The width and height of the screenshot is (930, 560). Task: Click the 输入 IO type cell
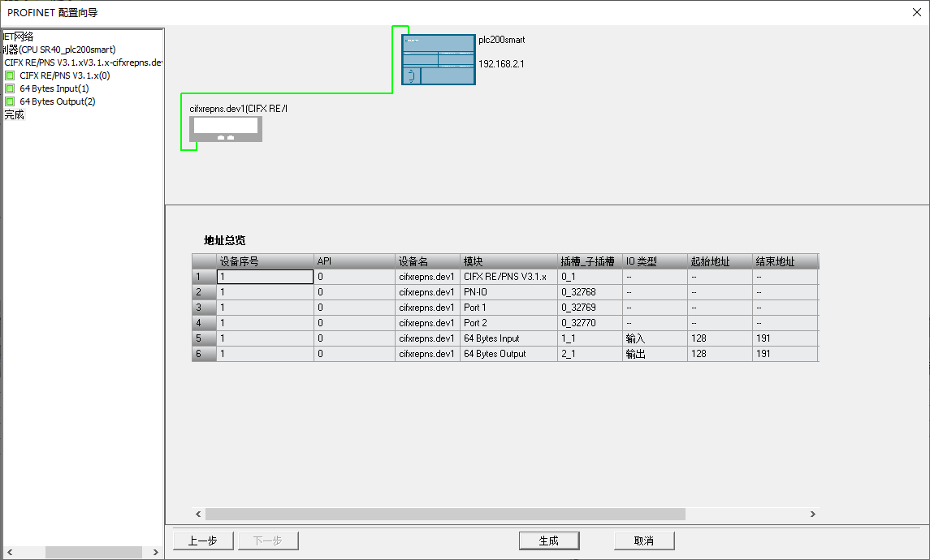(x=655, y=338)
